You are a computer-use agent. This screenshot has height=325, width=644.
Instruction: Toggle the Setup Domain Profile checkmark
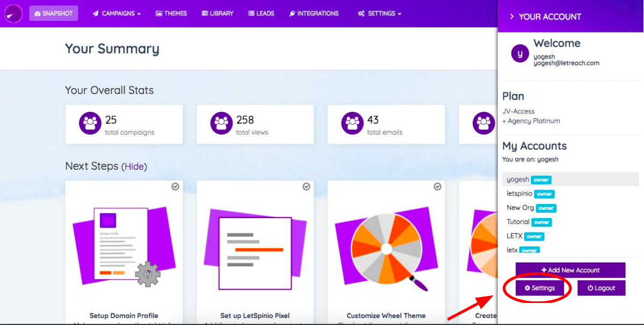(x=176, y=186)
